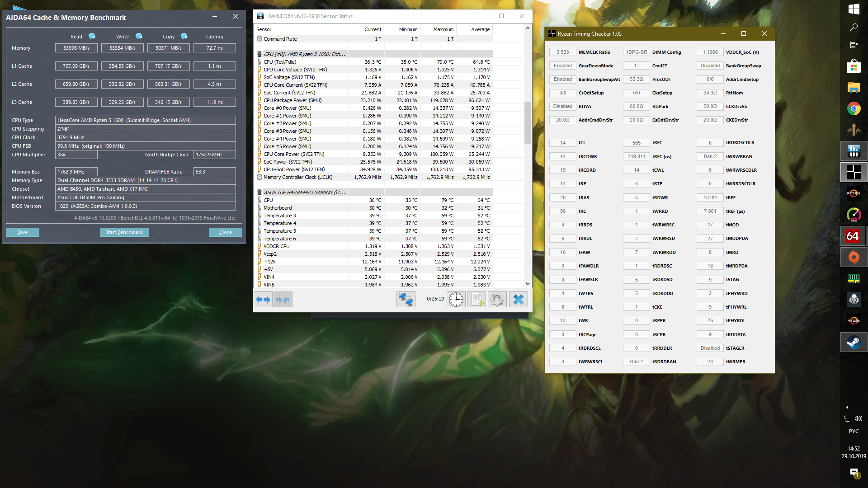Select the Command Rate sensor row
Screen dimensions: 868x488
[x=373, y=39]
